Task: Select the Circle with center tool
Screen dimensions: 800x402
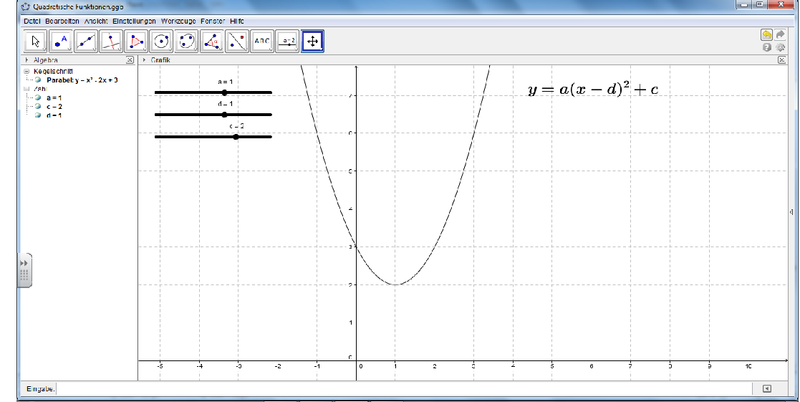Action: (x=162, y=41)
